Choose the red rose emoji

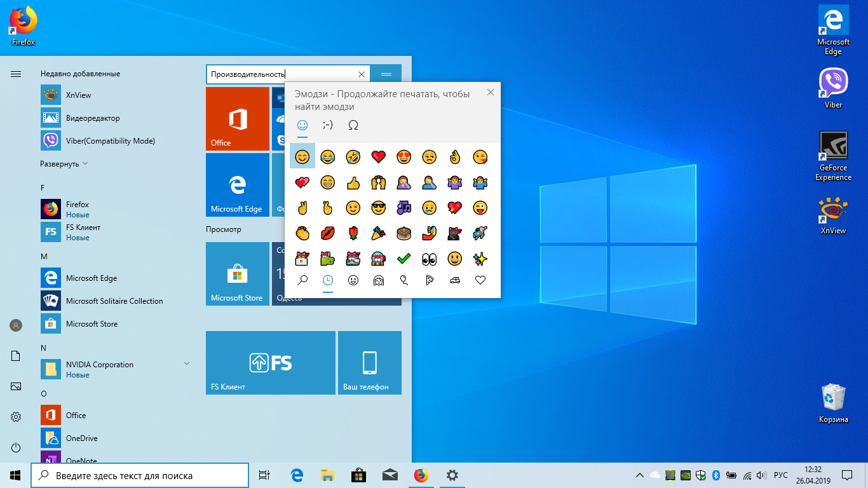click(353, 233)
